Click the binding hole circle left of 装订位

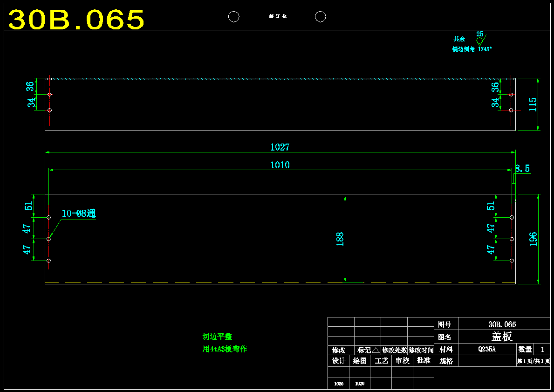click(234, 17)
